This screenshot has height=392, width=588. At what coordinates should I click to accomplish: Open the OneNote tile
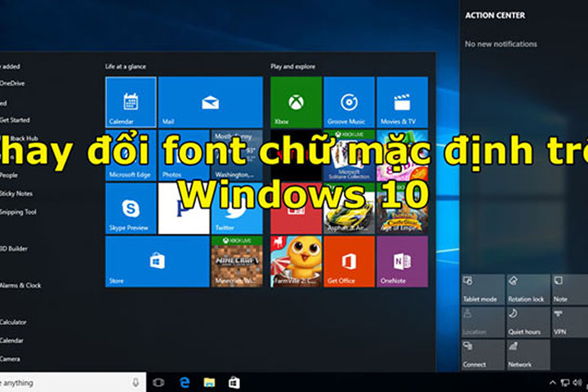tap(402, 261)
